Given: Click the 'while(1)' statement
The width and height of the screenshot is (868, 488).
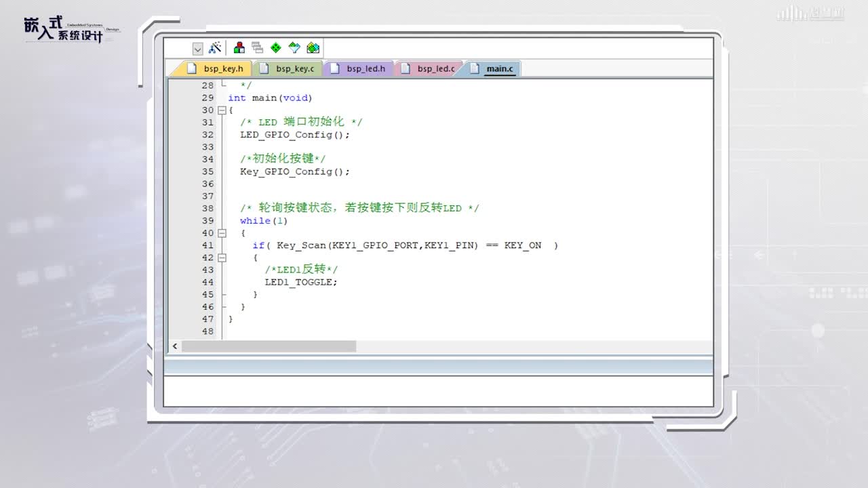Looking at the screenshot, I should [x=264, y=221].
